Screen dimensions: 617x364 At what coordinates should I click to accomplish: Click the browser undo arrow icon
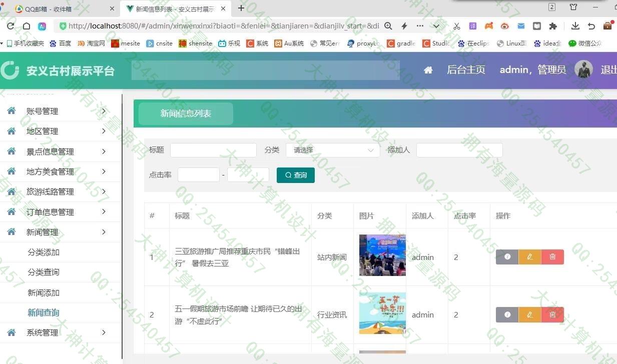pos(591,26)
